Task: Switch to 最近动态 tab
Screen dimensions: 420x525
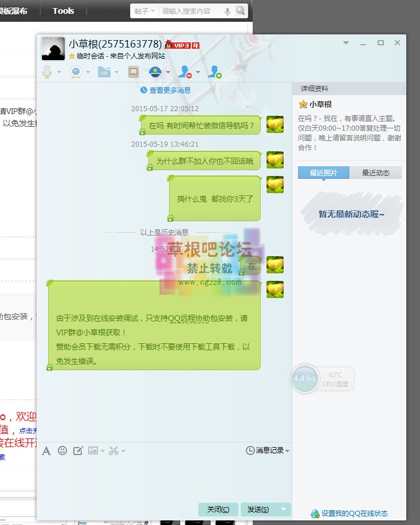Action: [376, 173]
